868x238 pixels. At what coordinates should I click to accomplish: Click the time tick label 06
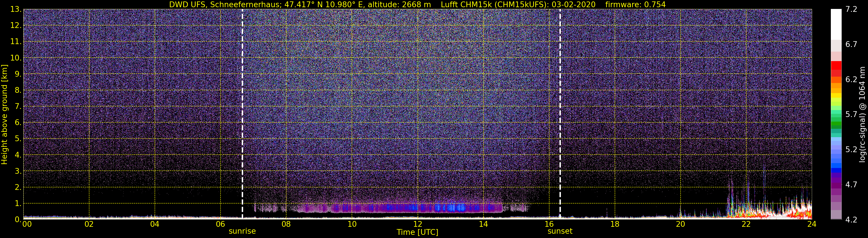[x=220, y=224]
